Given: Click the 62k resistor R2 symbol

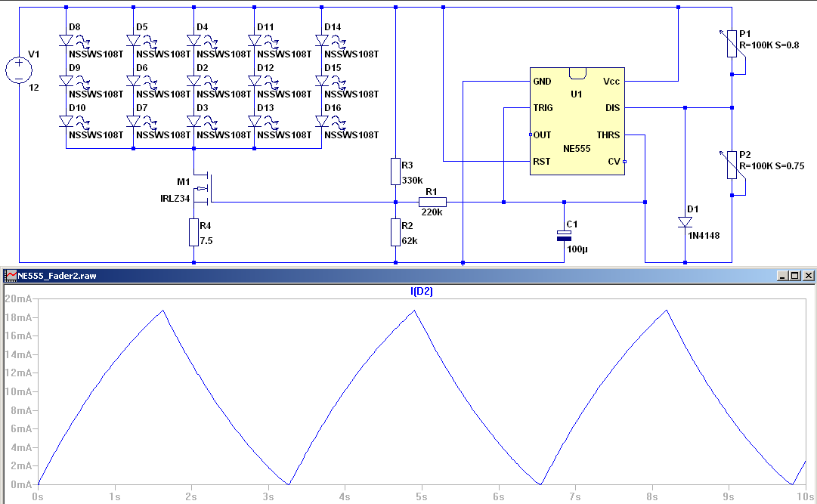Looking at the screenshot, I should pyautogui.click(x=395, y=233).
